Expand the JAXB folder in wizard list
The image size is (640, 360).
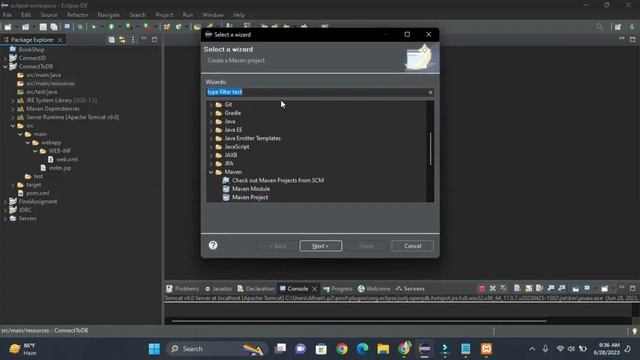click(x=211, y=156)
